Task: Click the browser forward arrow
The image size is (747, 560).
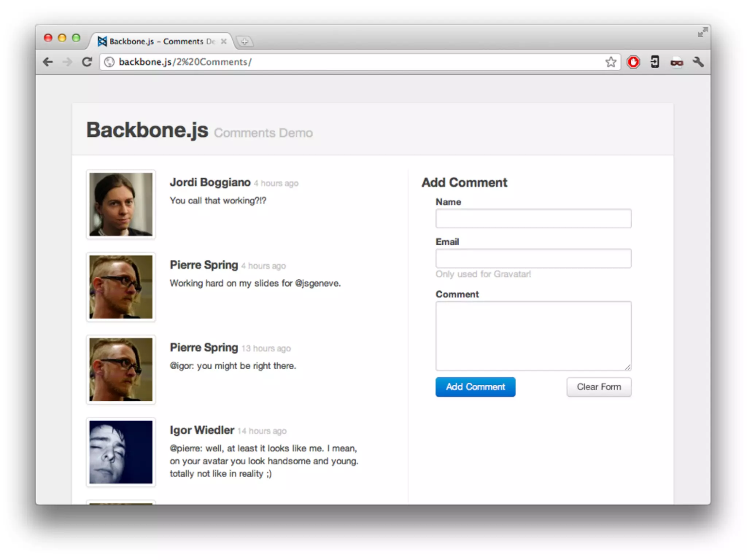Action: [x=67, y=62]
